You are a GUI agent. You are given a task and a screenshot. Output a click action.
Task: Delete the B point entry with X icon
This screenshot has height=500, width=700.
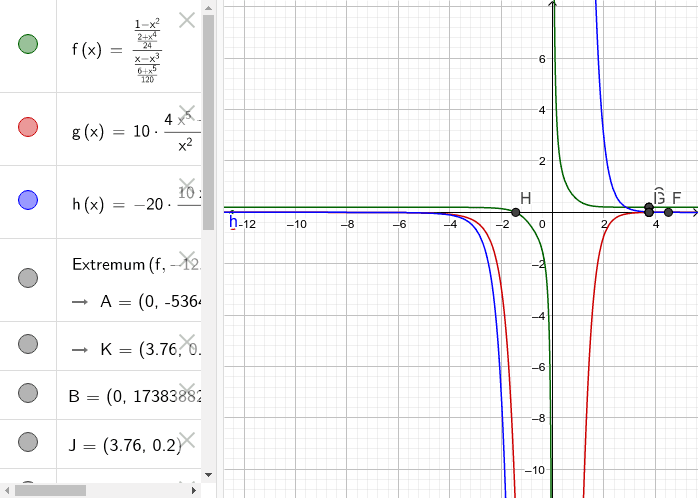click(187, 391)
